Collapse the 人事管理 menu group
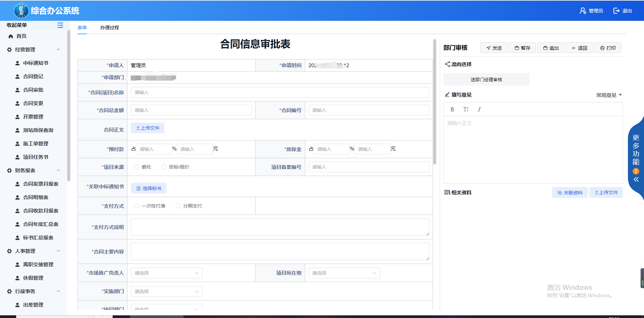Screen dimensions: 644x318 [x=58, y=251]
